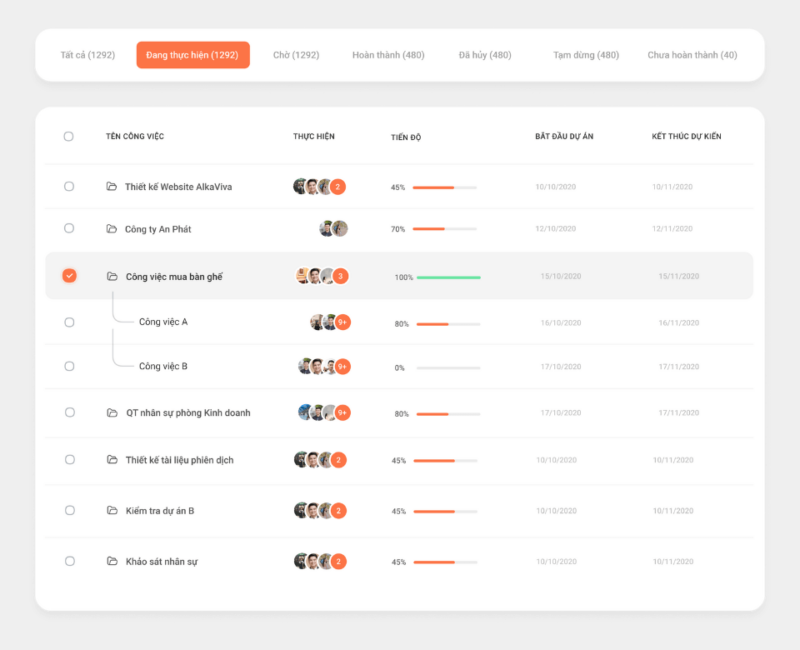Open extra members badge 2 for Thiết kế Website AlkaViva
The image size is (800, 650).
[x=338, y=187]
